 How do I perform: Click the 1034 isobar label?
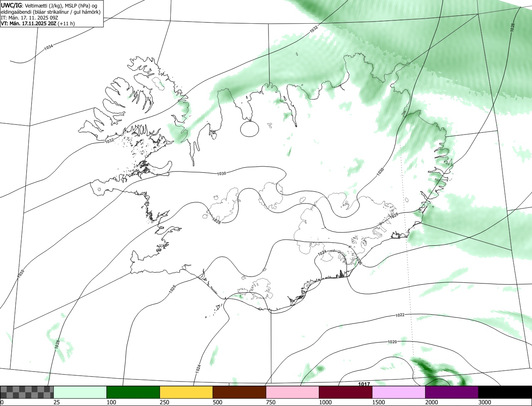(48, 47)
